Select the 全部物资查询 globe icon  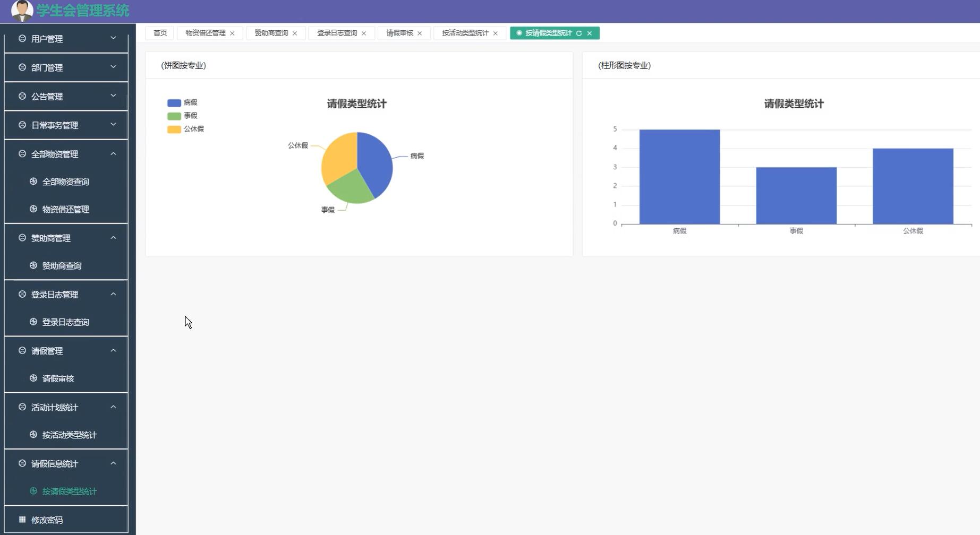coord(32,181)
